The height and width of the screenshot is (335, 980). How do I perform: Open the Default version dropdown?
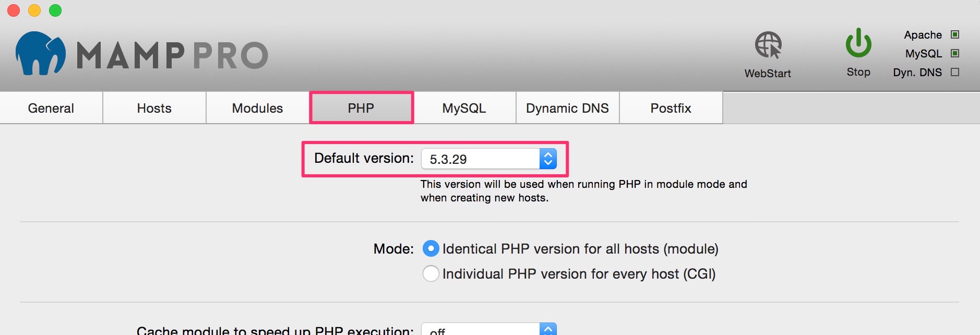pyautogui.click(x=489, y=159)
